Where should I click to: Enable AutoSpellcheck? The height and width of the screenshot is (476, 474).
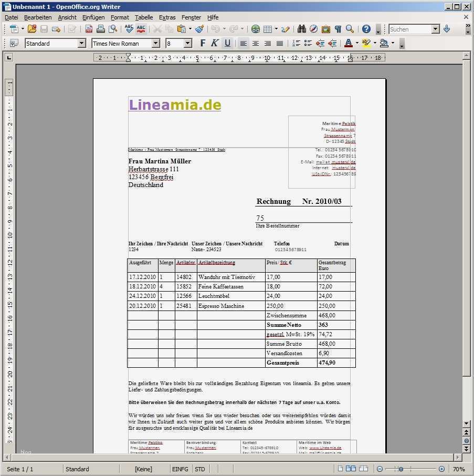tap(142, 29)
